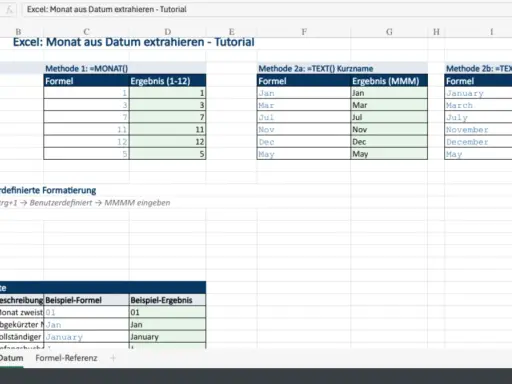Screen dimensions: 512x384
Task: Select grey 'Nov' in Methode 2a Formel column
Action: [x=304, y=129]
